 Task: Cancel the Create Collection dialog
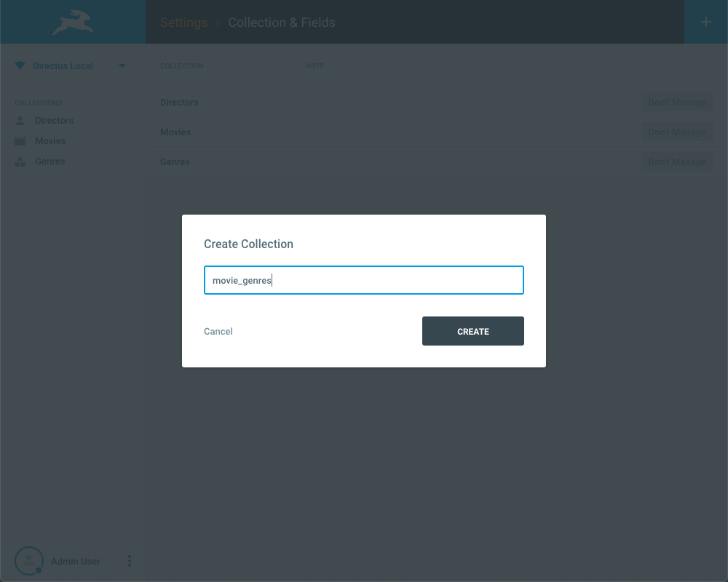pos(218,332)
